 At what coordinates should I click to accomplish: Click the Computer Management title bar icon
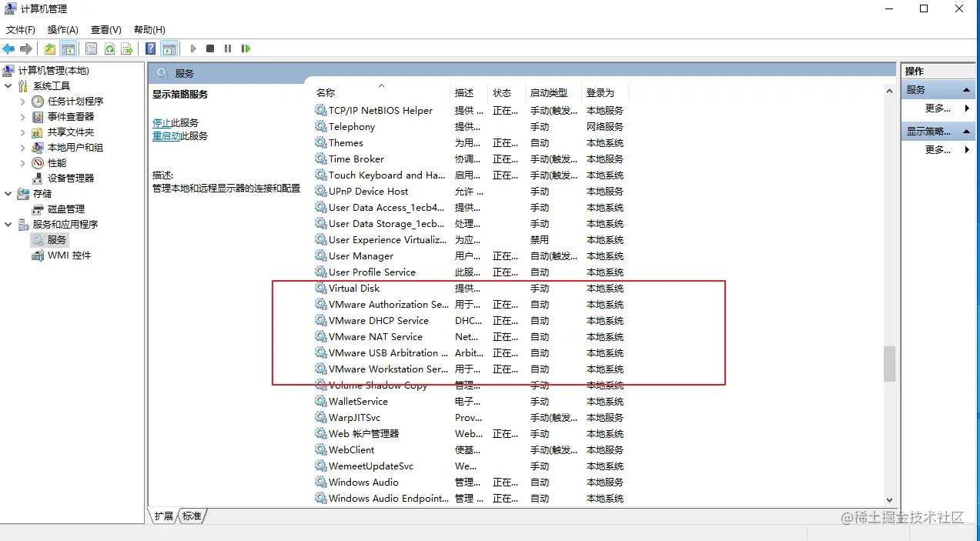click(x=10, y=9)
